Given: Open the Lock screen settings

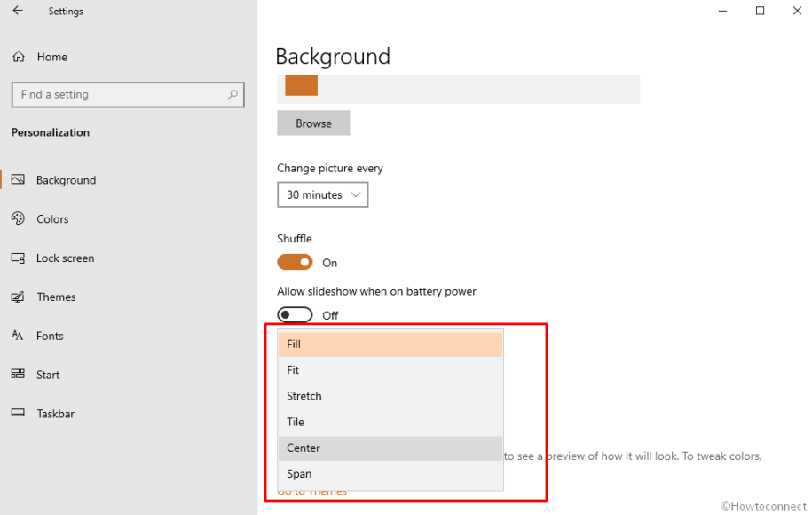Looking at the screenshot, I should [x=65, y=257].
